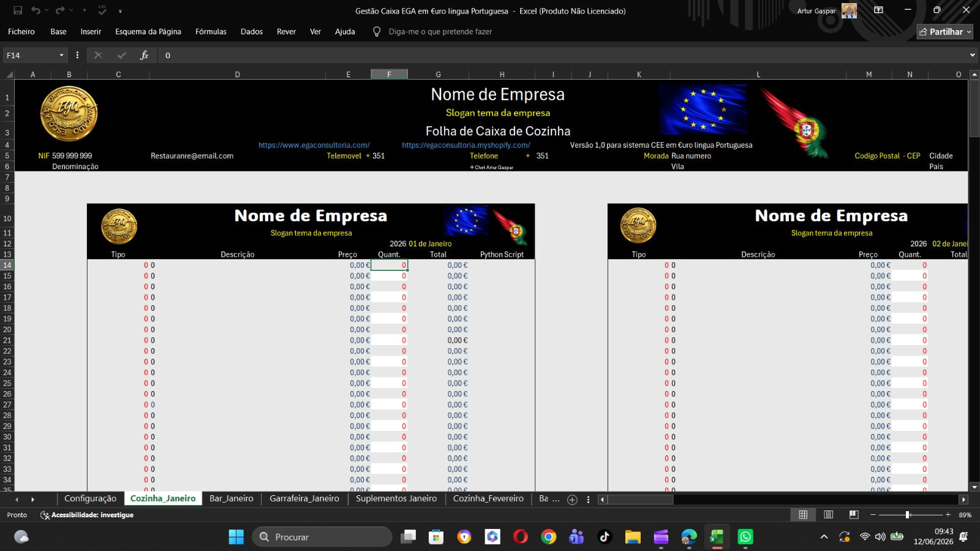Screen dimensions: 980x551
Task: Undo the last action
Action: 36,10
